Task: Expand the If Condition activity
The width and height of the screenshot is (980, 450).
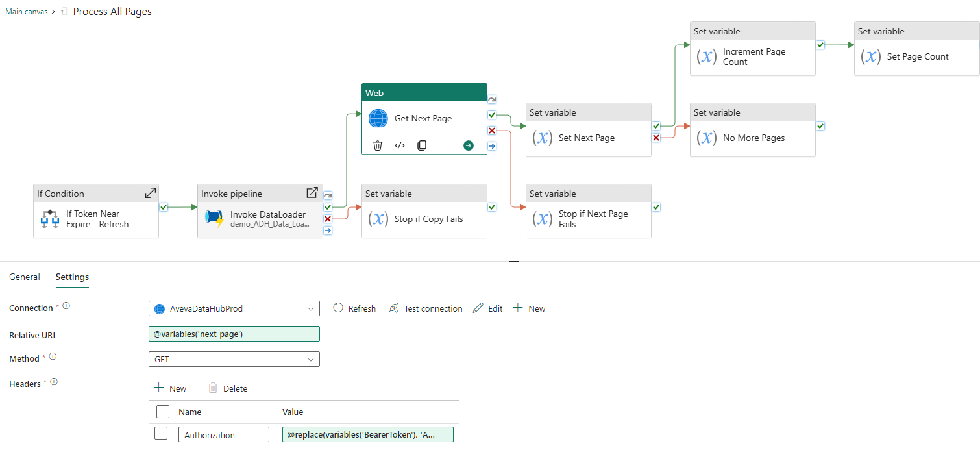Action: [x=151, y=193]
